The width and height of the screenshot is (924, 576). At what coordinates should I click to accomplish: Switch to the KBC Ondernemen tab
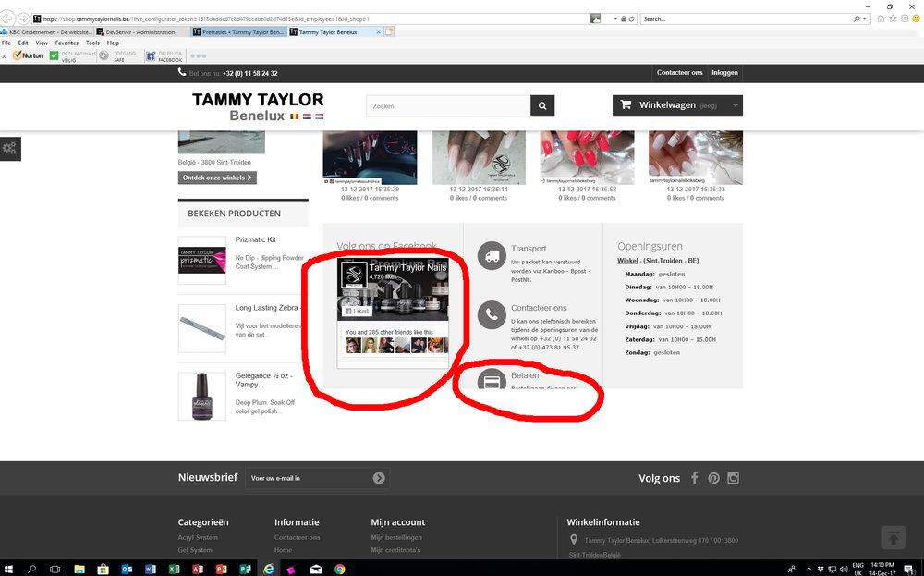(x=46, y=31)
